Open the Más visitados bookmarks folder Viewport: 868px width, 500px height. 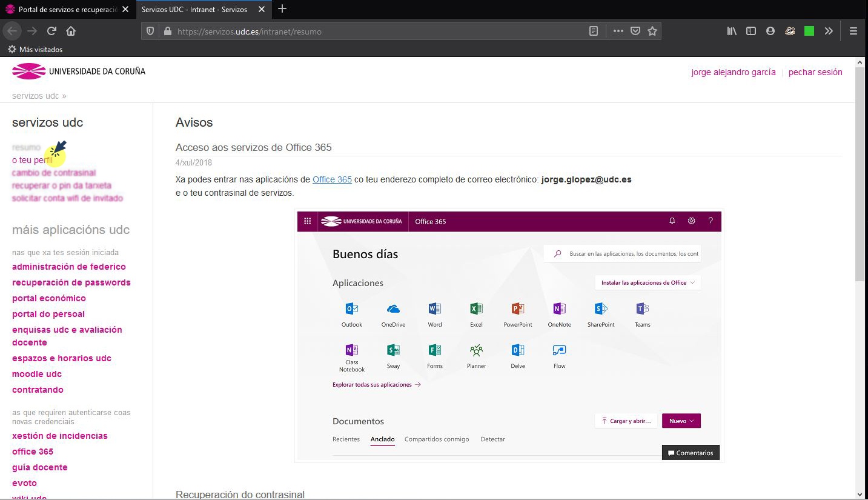click(35, 50)
